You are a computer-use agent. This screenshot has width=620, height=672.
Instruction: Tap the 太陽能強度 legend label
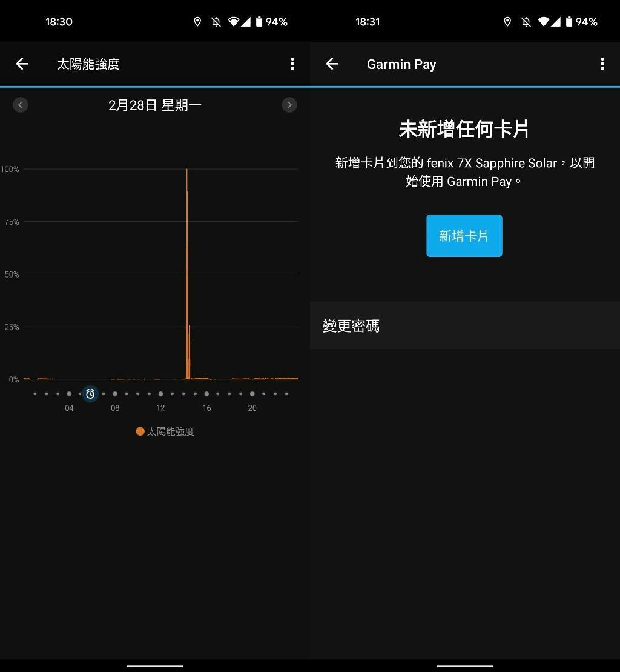tap(170, 431)
